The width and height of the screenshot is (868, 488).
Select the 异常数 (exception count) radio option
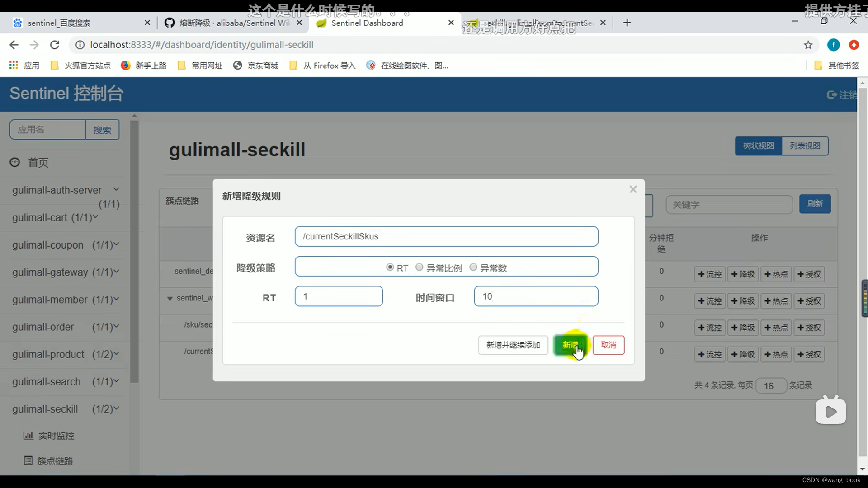(x=473, y=267)
